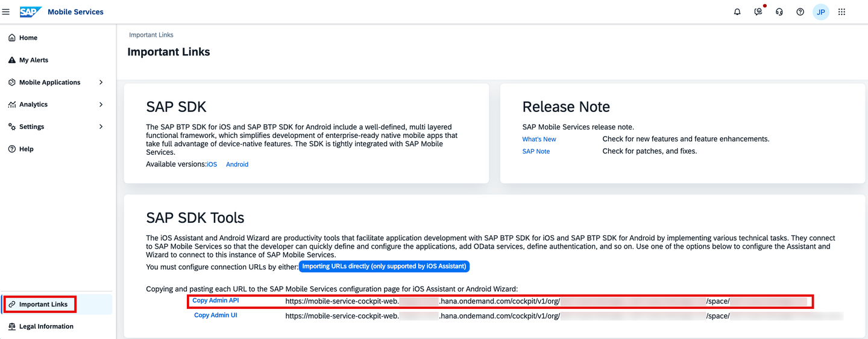Open the Android SDK version link
Viewport: 868px width, 339px height.
click(237, 164)
